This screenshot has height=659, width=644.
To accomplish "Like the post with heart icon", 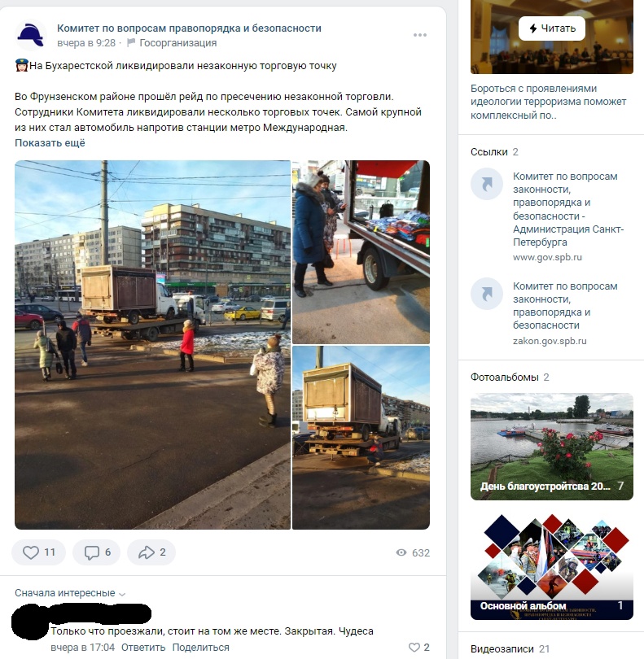I will point(38,552).
